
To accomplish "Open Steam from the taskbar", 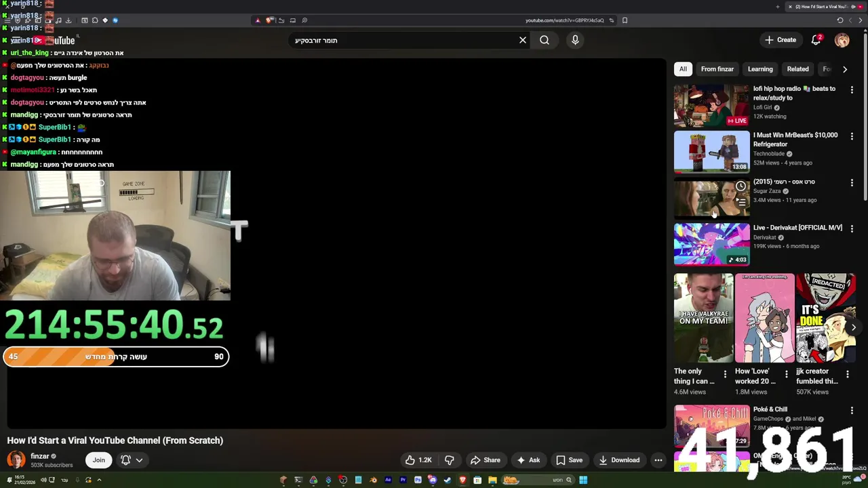I will coord(448,480).
